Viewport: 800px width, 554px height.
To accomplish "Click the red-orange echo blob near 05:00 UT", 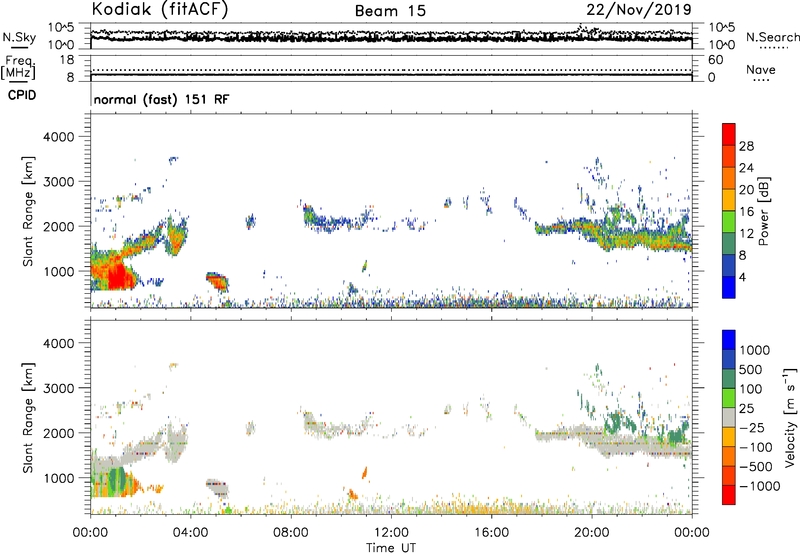I will coord(218,281).
